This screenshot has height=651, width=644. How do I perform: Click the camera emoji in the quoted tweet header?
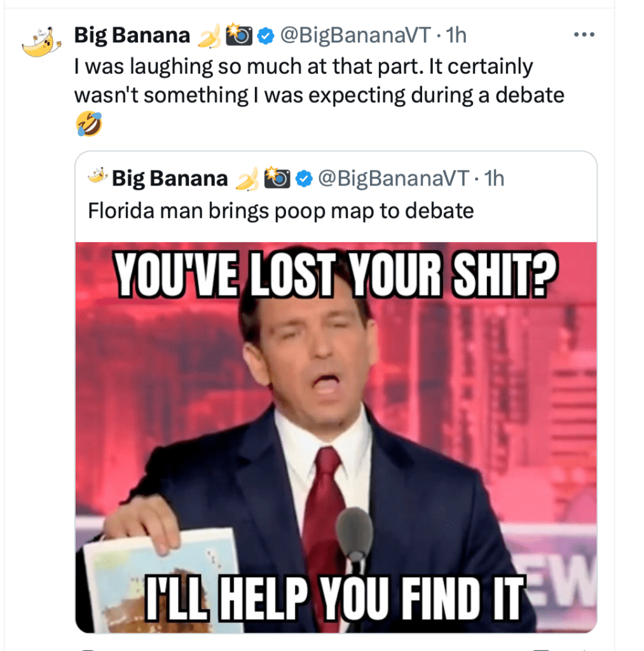(x=277, y=179)
